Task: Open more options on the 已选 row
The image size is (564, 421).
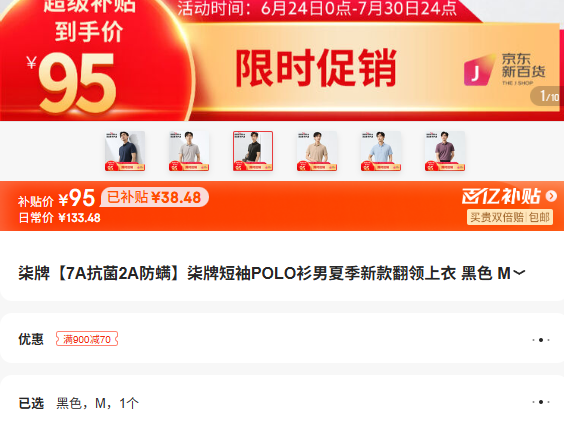Action: click(541, 402)
